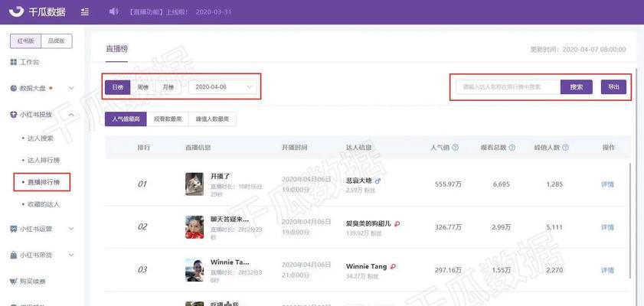Toggle the sidebar collapse menu icon

85,11
